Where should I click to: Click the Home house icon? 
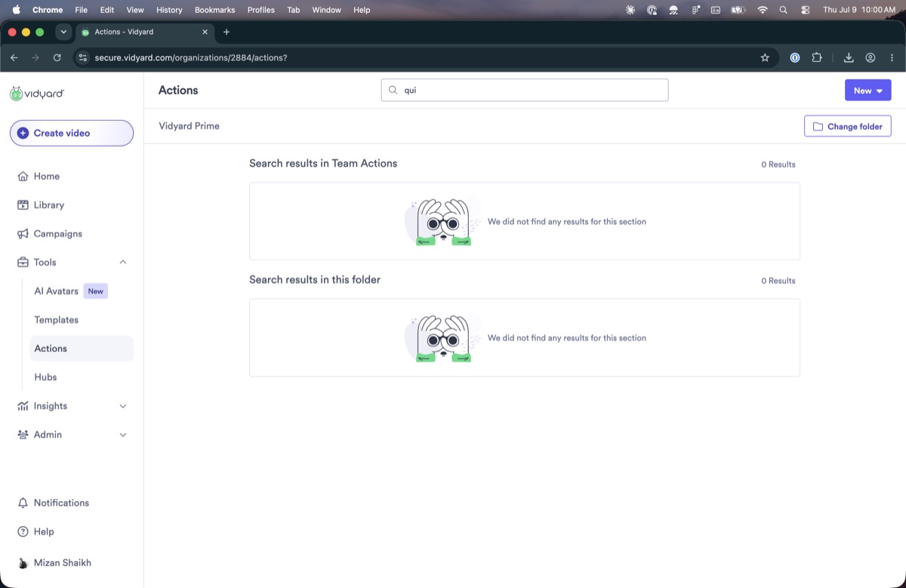pos(23,177)
